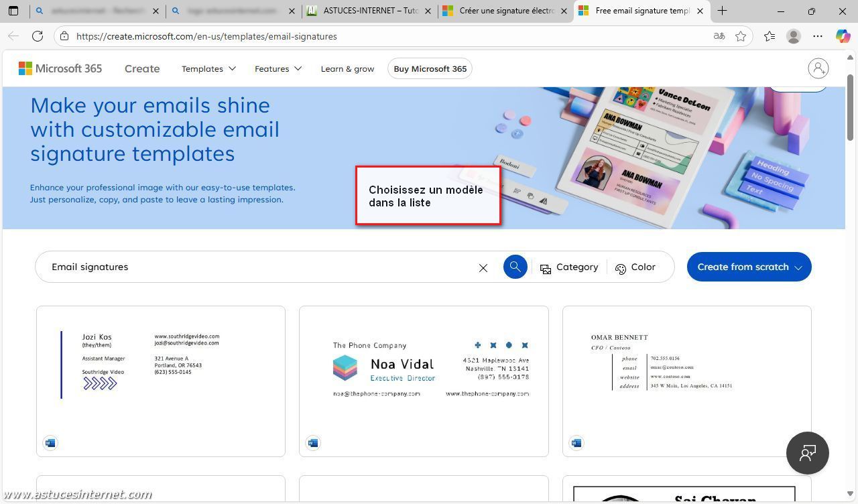Image resolution: width=858 pixels, height=504 pixels.
Task: Click the browser Back arrow
Action: coord(13,36)
